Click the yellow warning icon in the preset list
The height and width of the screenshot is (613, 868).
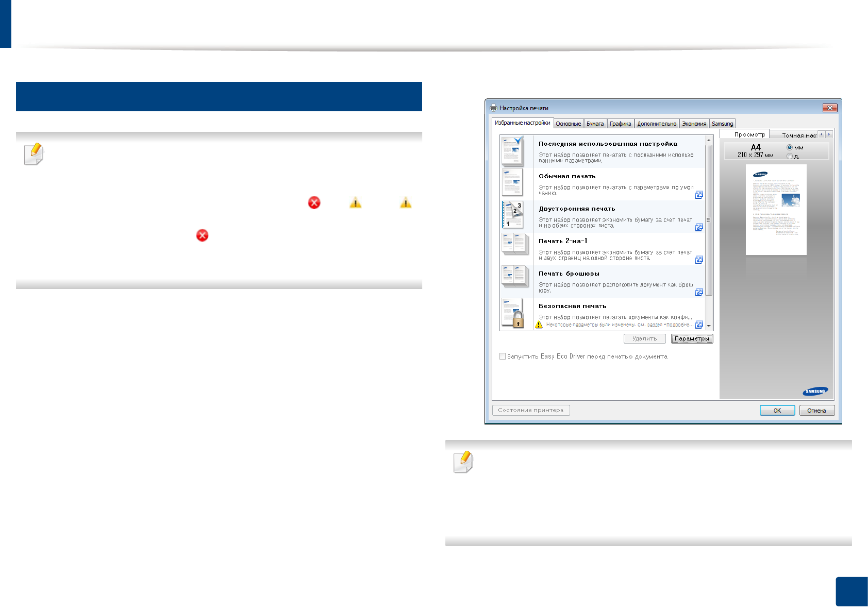[539, 325]
